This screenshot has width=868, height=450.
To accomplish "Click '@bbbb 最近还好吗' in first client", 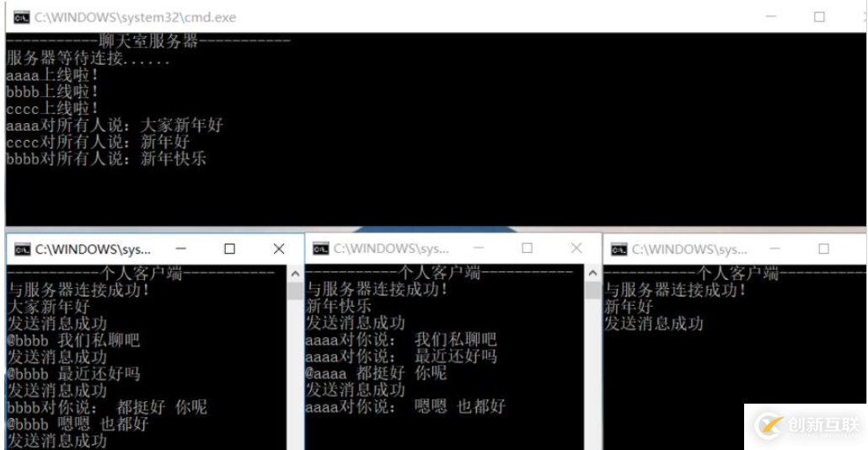I will click(73, 373).
